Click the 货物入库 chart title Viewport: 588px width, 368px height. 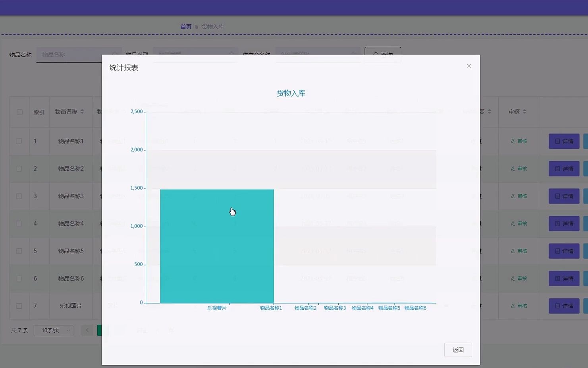pos(291,93)
